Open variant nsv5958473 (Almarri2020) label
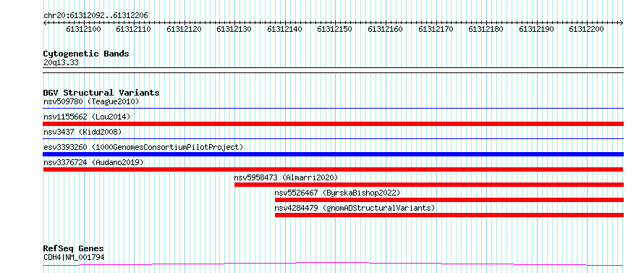The height and width of the screenshot is (273, 644). pos(286,177)
